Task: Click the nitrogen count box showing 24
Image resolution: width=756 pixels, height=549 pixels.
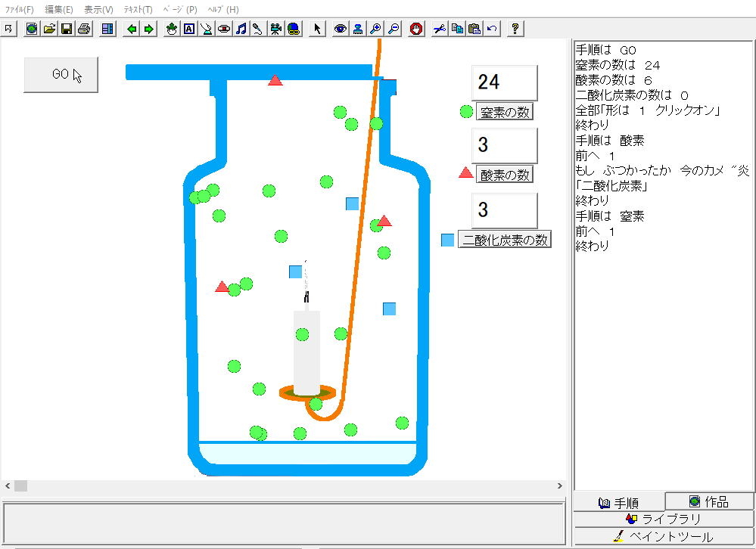Action: coord(504,82)
